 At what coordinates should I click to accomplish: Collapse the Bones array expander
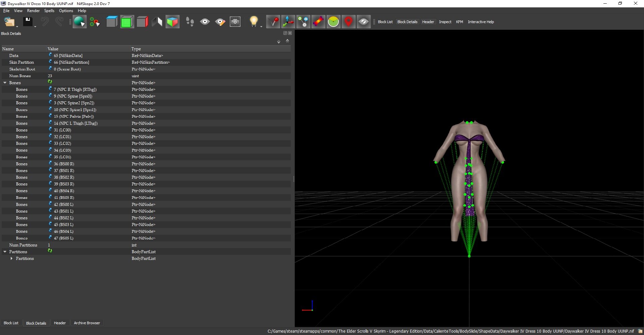coord(5,83)
